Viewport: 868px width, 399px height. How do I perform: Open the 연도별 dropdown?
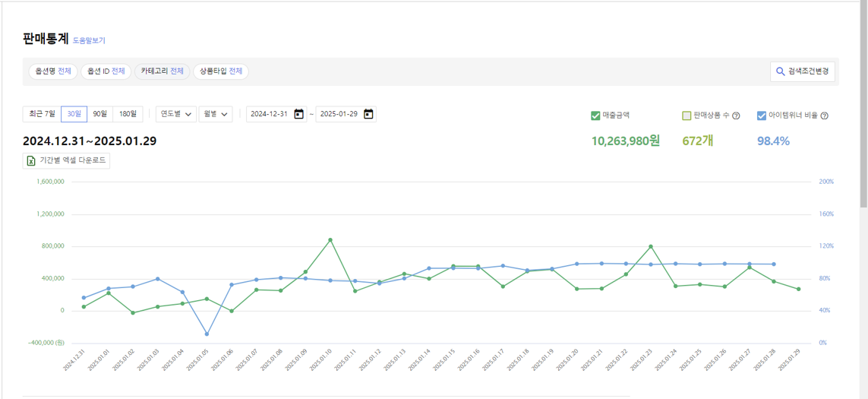pos(175,114)
